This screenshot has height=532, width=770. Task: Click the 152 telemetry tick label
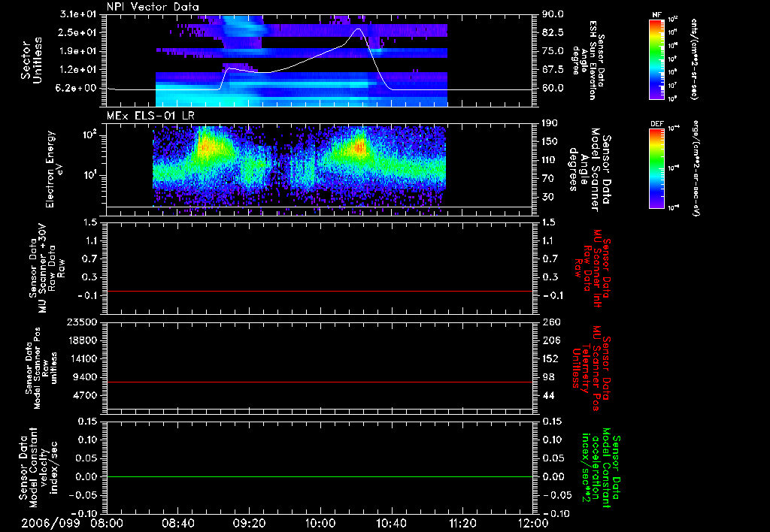[x=550, y=359]
